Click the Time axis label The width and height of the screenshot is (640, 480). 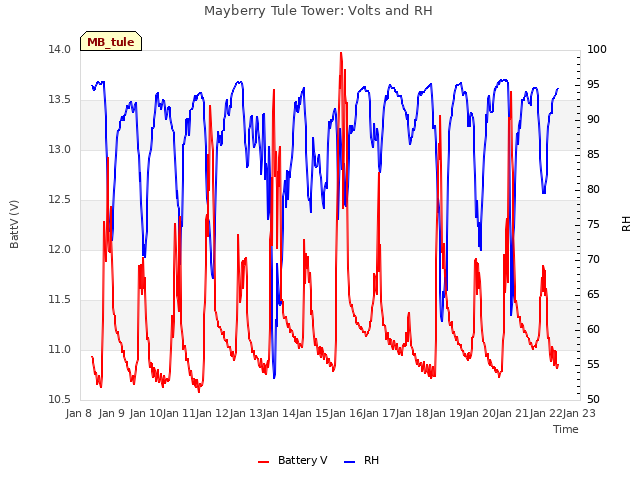[x=566, y=429]
